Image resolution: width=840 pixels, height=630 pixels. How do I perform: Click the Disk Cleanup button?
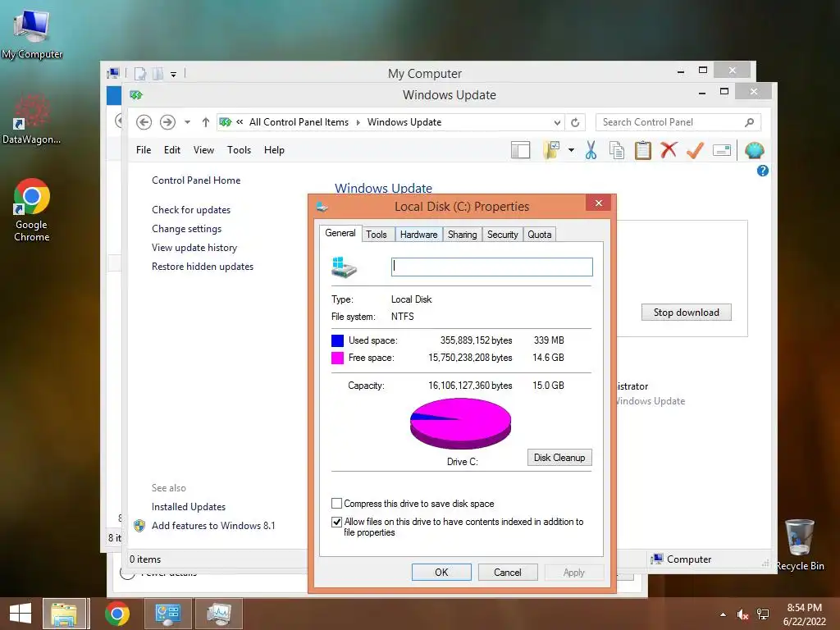(559, 458)
